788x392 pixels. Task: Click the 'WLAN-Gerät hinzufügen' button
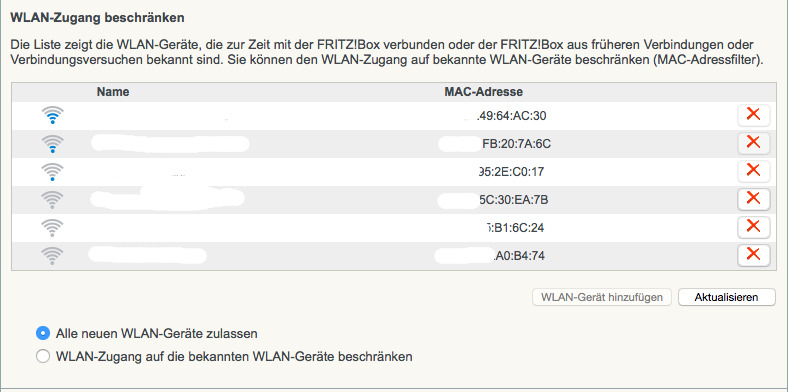coord(602,297)
